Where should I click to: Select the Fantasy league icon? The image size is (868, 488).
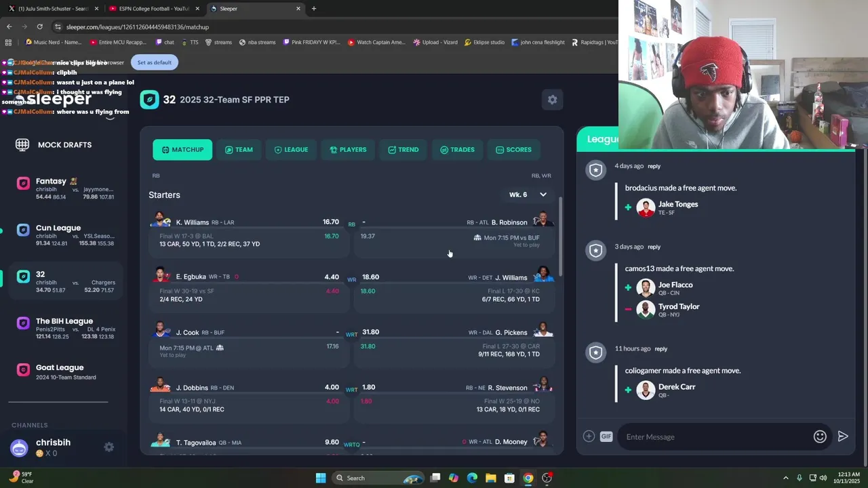(x=23, y=183)
